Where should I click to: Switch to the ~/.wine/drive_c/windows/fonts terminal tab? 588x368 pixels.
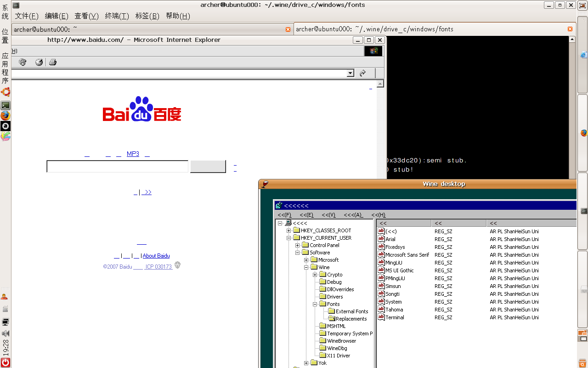pos(434,29)
